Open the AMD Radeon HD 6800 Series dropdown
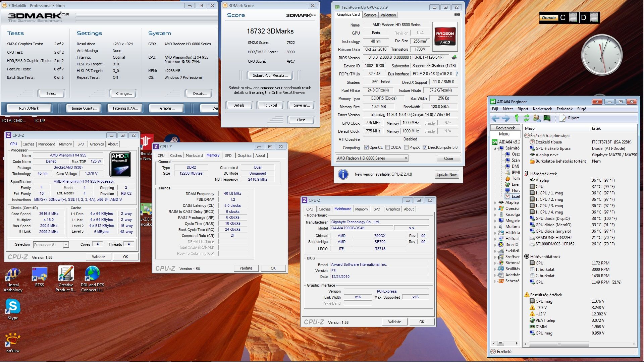Screen dimensions: 644x362 [x=372, y=158]
